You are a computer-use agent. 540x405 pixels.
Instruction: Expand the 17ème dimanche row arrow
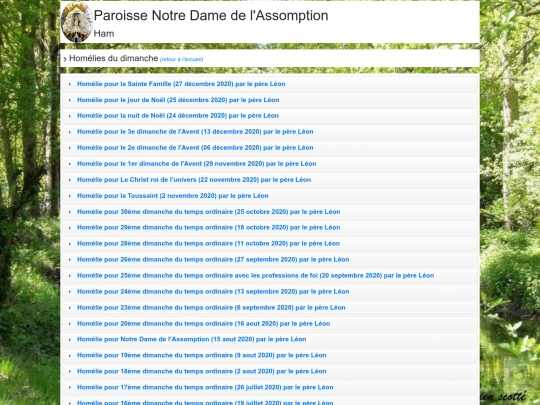[70, 388]
